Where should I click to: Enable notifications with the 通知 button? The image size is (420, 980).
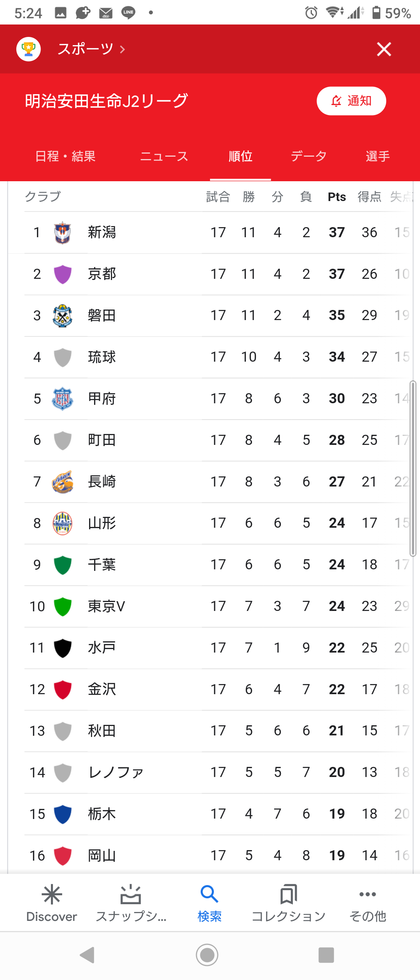point(351,101)
